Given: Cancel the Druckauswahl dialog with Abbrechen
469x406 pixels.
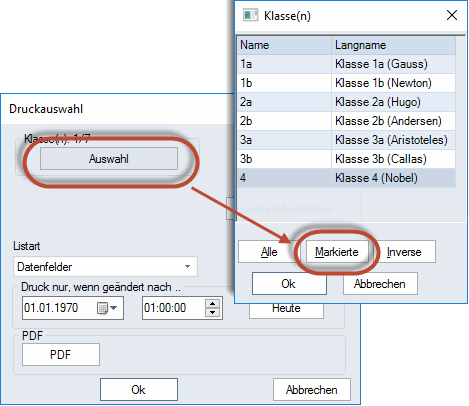Looking at the screenshot, I should (312, 389).
